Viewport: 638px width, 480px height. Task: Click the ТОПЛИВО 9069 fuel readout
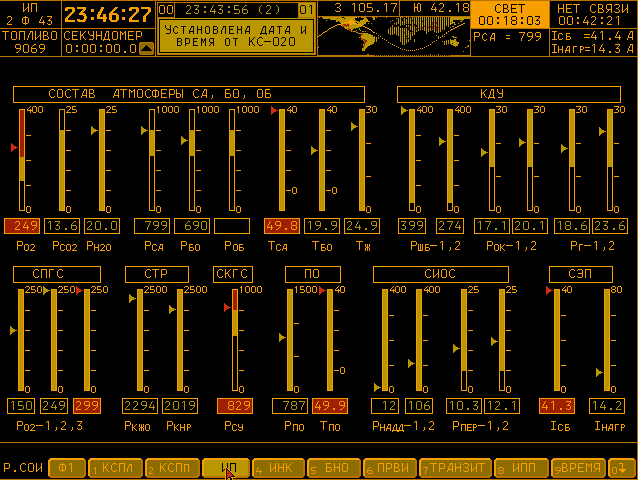click(30, 42)
